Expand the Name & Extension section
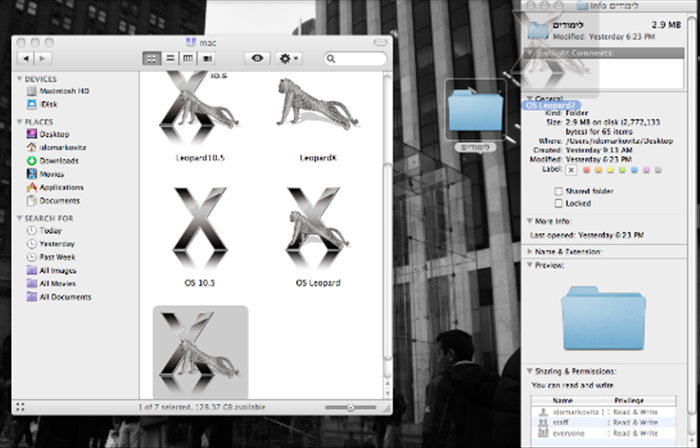The height and width of the screenshot is (448, 700). coord(529,252)
